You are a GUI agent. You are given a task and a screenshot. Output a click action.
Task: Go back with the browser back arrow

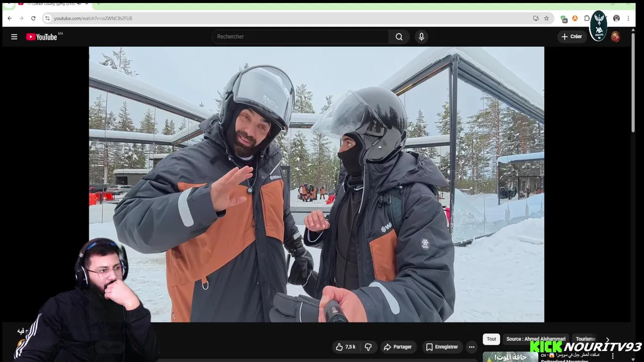pos(9,18)
